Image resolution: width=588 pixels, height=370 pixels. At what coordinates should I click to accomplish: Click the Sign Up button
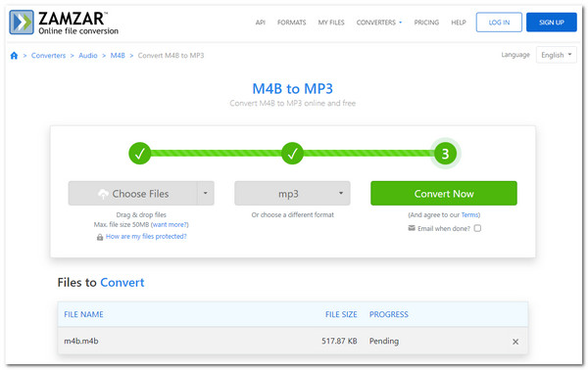point(551,23)
